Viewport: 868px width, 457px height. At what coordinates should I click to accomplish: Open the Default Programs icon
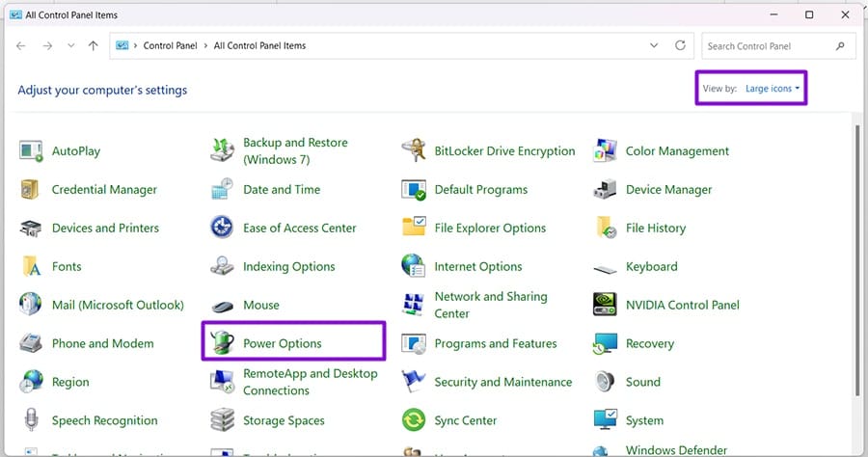coord(414,189)
